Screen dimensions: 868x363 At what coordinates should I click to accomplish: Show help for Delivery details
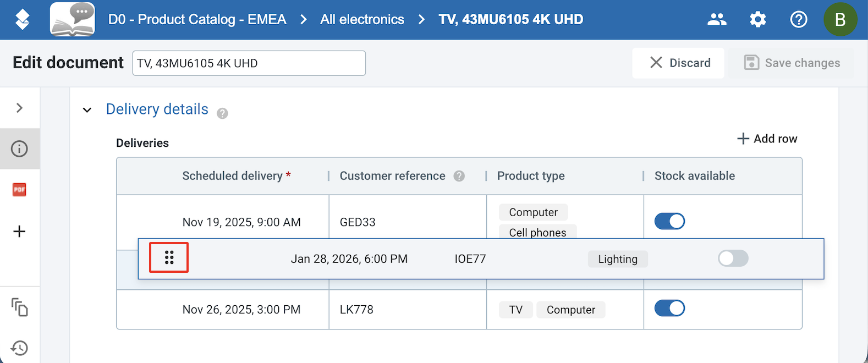click(x=222, y=113)
